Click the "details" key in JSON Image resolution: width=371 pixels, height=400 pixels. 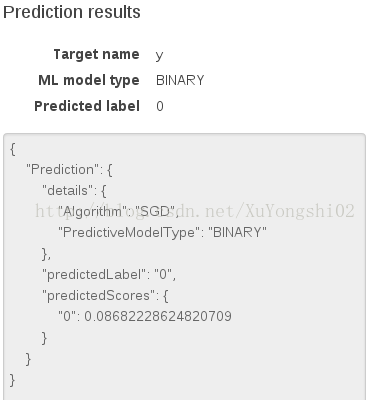(x=67, y=190)
